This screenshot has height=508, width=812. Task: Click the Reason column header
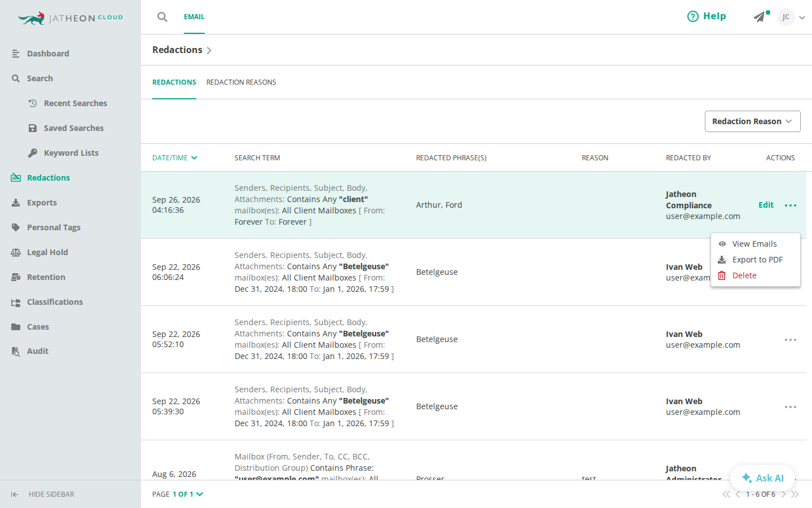(x=595, y=158)
